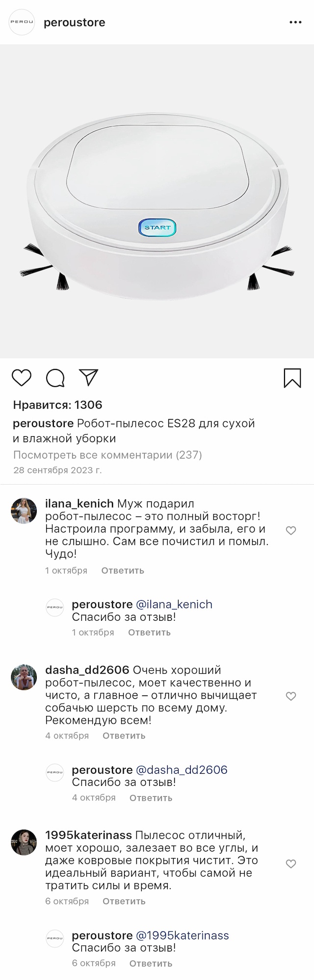Reply to ilana_kenich's comment
This screenshot has height=980, width=314.
pyautogui.click(x=123, y=570)
